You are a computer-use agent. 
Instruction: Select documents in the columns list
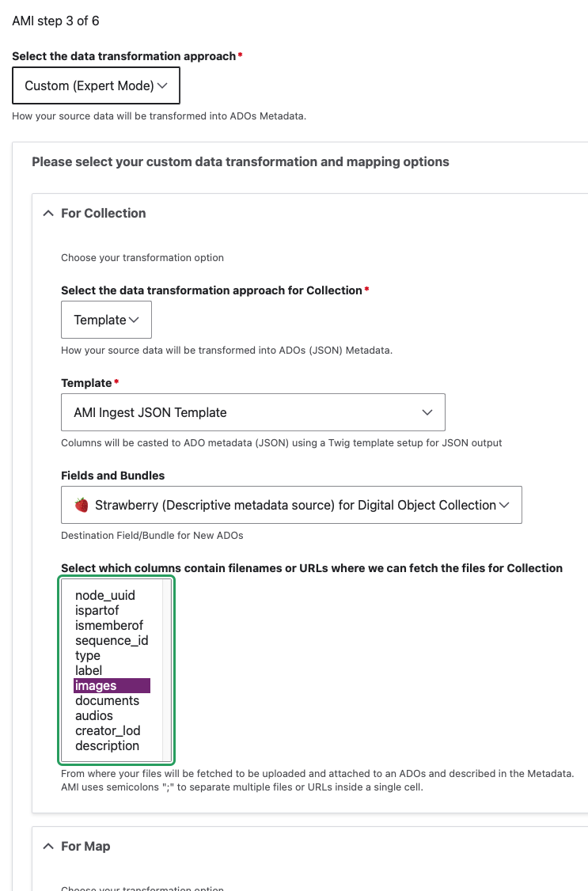(107, 700)
